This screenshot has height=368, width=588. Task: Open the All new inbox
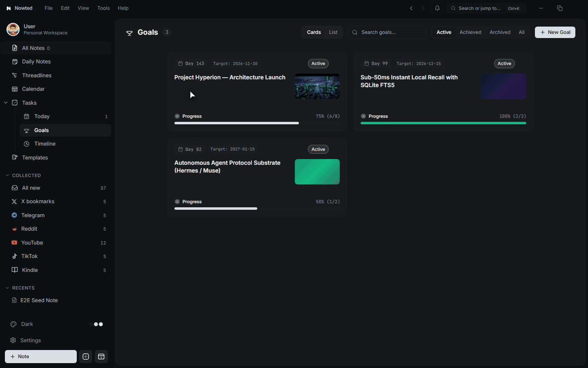(x=58, y=188)
